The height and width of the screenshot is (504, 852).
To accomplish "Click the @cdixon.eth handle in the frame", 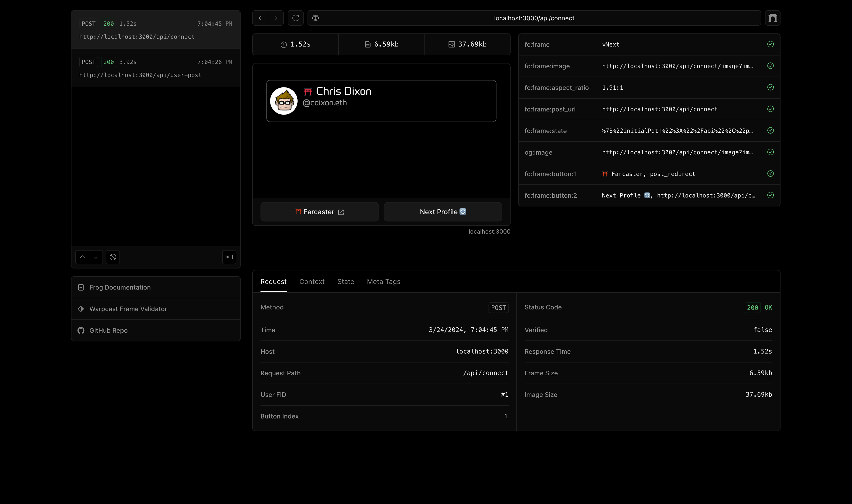I will 325,102.
